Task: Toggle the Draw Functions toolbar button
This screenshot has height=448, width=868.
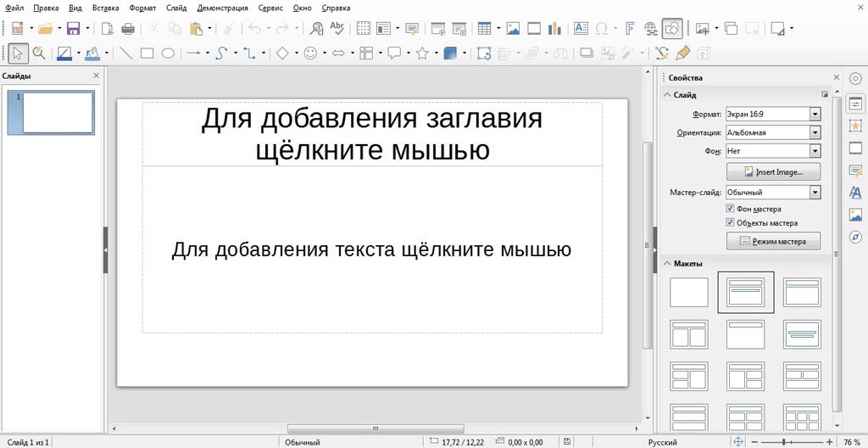Action: pos(671,28)
